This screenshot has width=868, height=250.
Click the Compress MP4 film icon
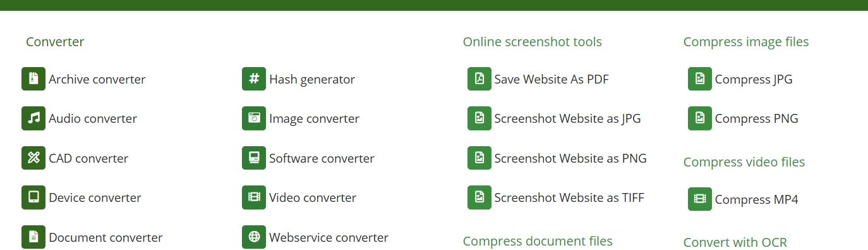(x=700, y=199)
